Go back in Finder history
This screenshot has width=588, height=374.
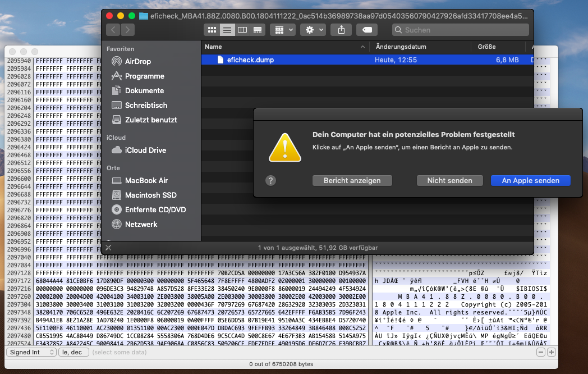pyautogui.click(x=113, y=30)
